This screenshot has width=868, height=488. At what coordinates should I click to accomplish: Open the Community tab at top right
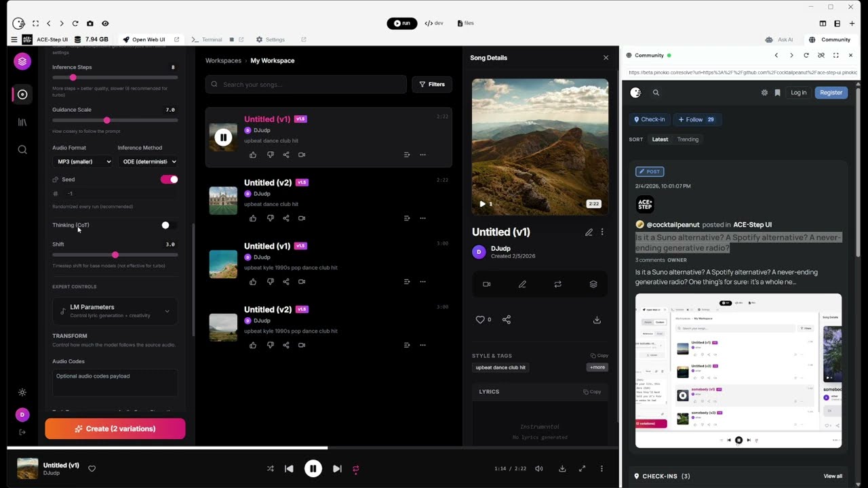point(829,39)
